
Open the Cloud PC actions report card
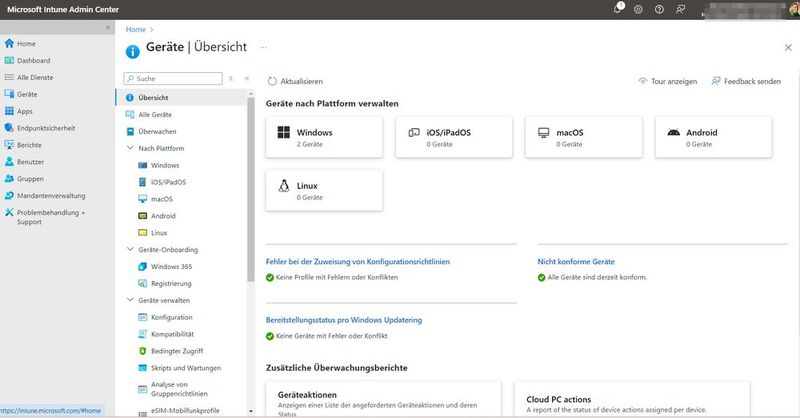[x=632, y=399]
